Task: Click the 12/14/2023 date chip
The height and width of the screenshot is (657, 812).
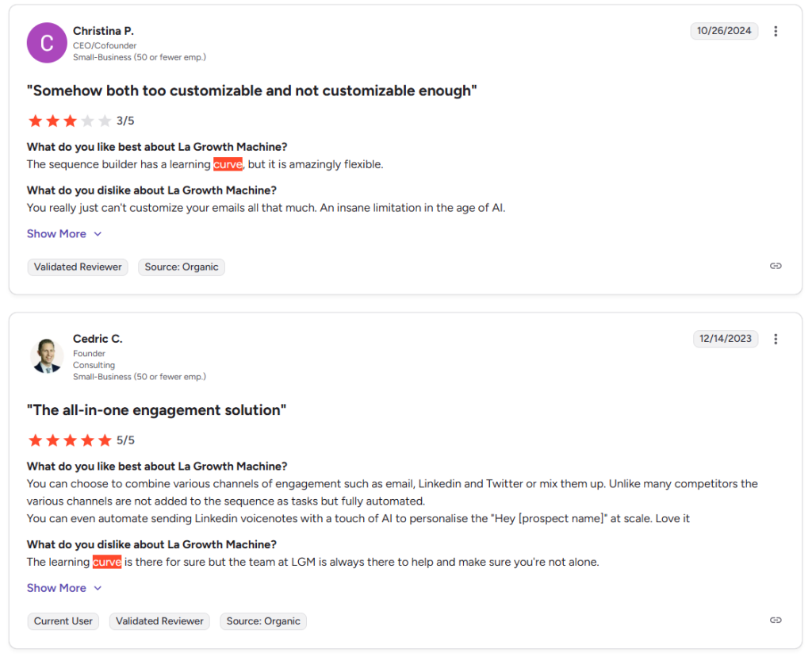Action: point(726,339)
